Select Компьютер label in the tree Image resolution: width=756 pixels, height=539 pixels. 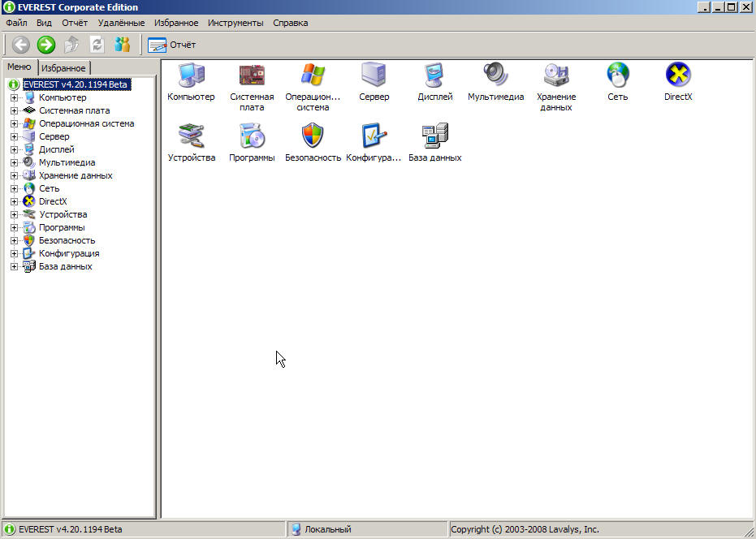[x=63, y=97]
